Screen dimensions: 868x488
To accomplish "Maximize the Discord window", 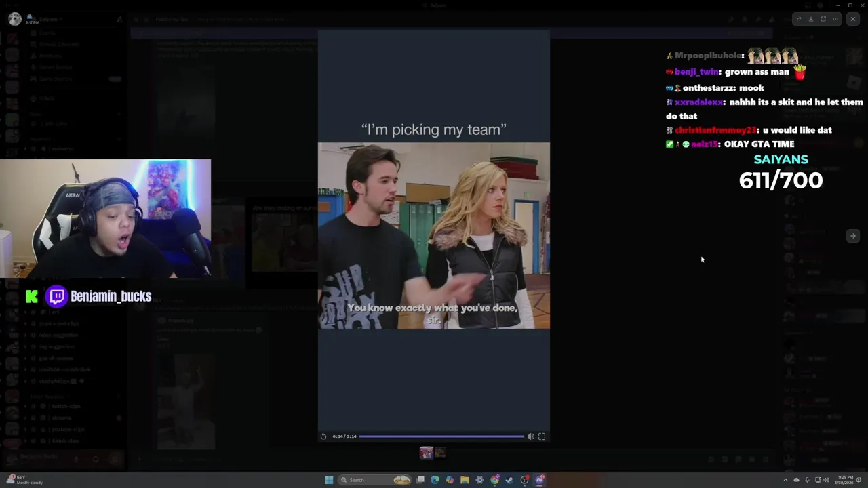I will point(850,5).
